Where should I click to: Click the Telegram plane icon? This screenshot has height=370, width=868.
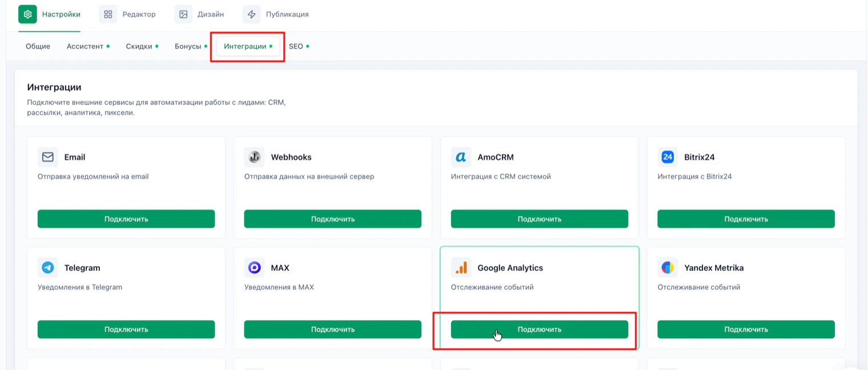(x=48, y=268)
